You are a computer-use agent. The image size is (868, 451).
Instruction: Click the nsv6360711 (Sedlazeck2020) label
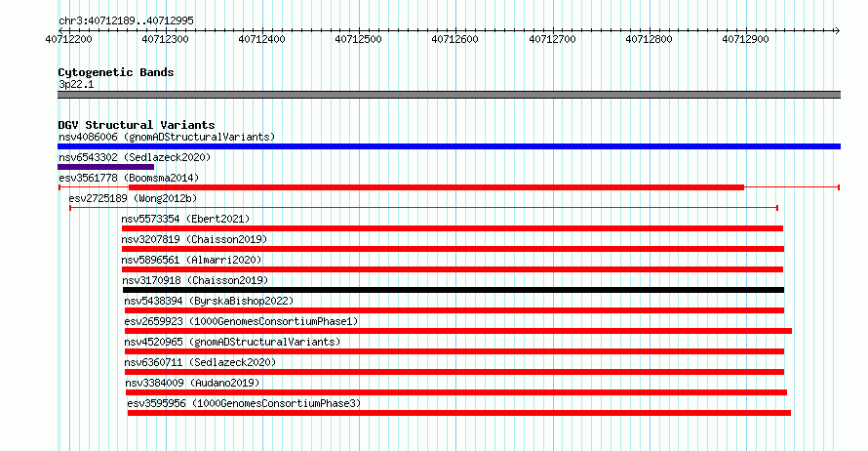(200, 362)
